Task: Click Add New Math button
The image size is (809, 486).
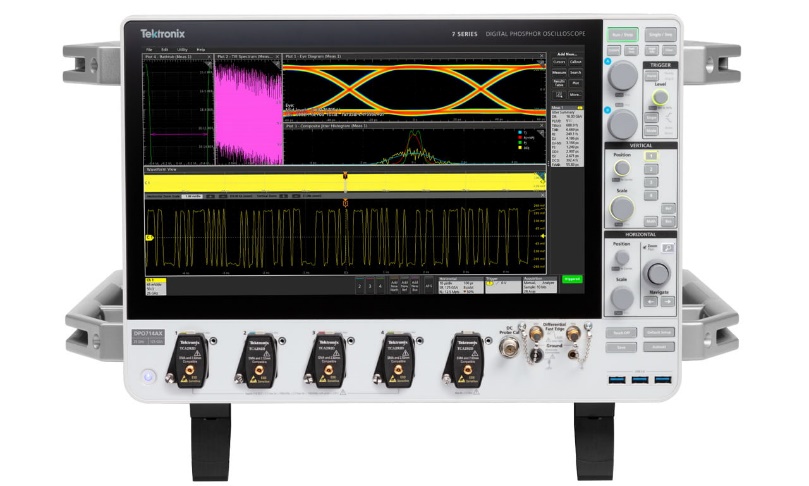Action: [x=393, y=286]
